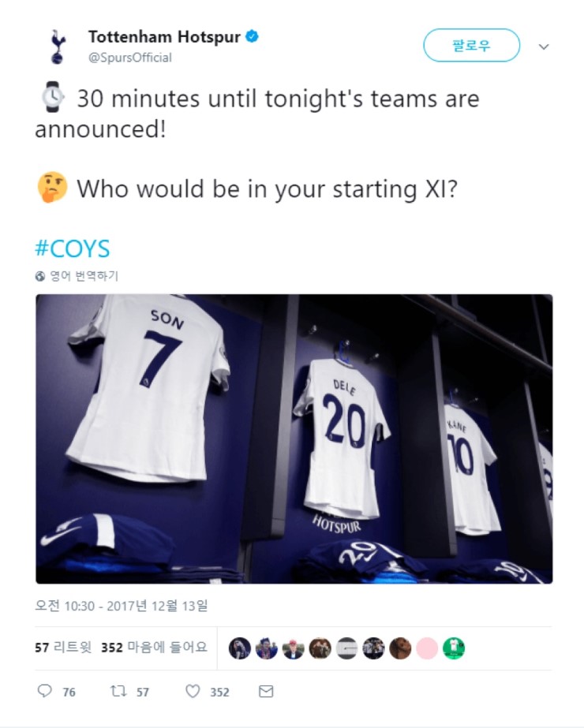Open the locker room jersey photo
Image resolution: width=584 pixels, height=728 pixels.
coord(294,439)
